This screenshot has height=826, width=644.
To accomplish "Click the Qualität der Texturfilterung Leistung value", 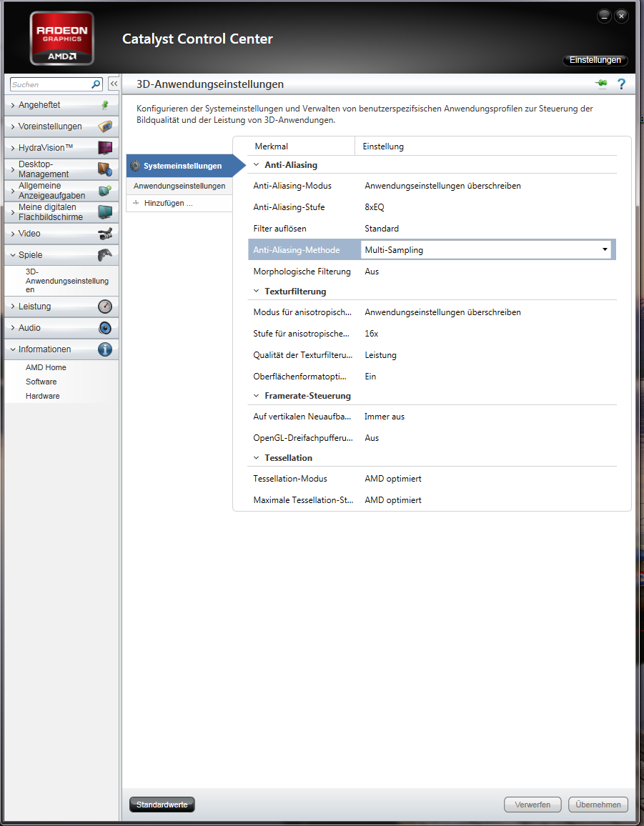I will click(x=380, y=355).
